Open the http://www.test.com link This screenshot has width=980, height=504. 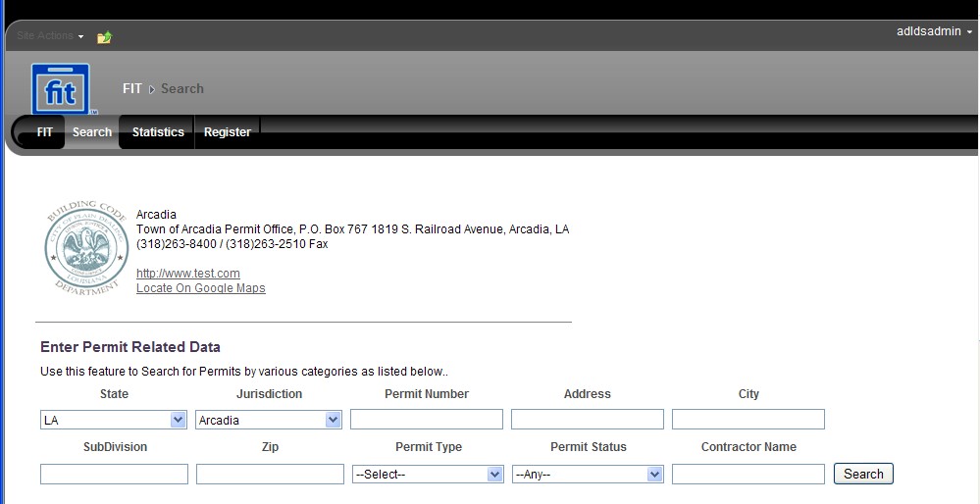pos(188,274)
